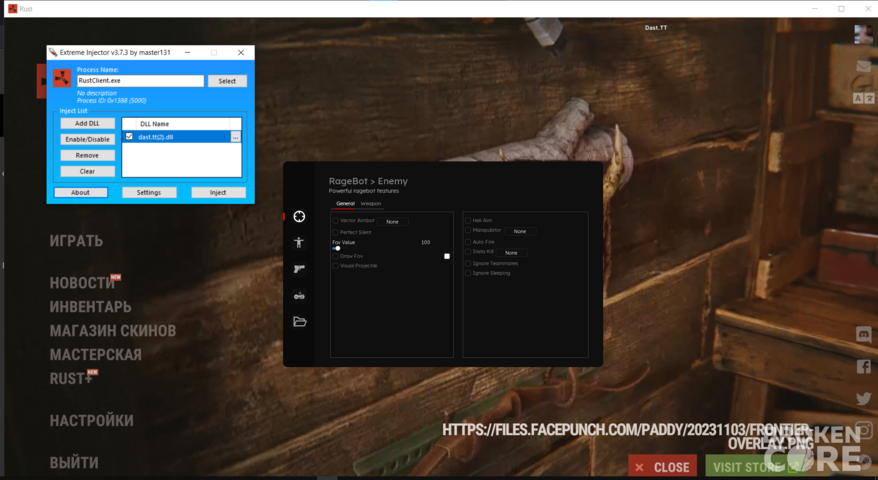Toggle the Manipulator checkbox
The width and height of the screenshot is (878, 480).
pos(468,230)
